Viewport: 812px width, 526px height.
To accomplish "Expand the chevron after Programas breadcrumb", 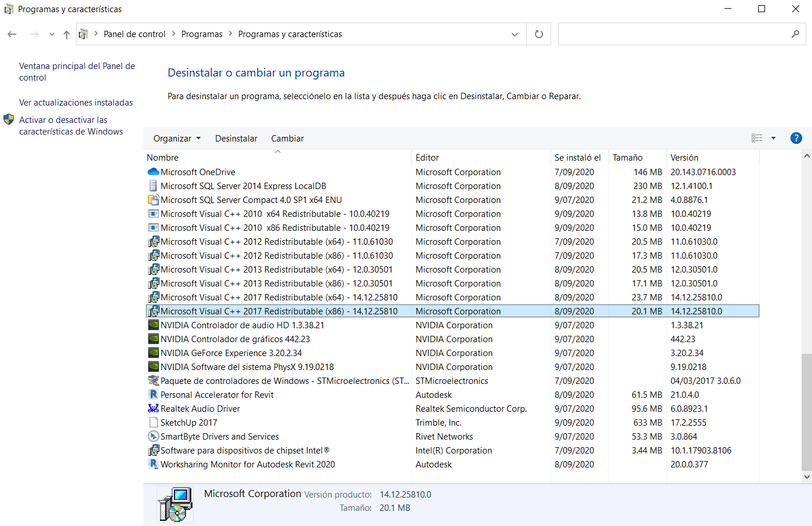I will [x=230, y=34].
